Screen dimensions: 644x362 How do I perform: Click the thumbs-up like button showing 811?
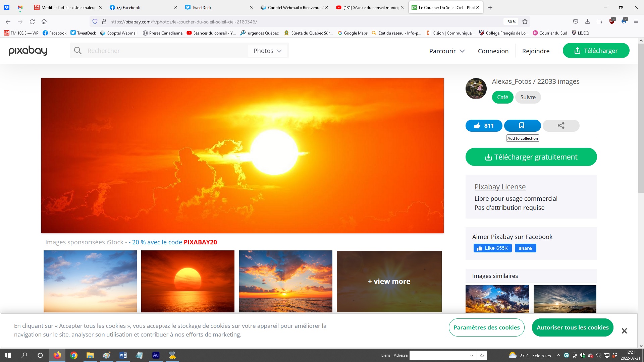click(x=484, y=126)
